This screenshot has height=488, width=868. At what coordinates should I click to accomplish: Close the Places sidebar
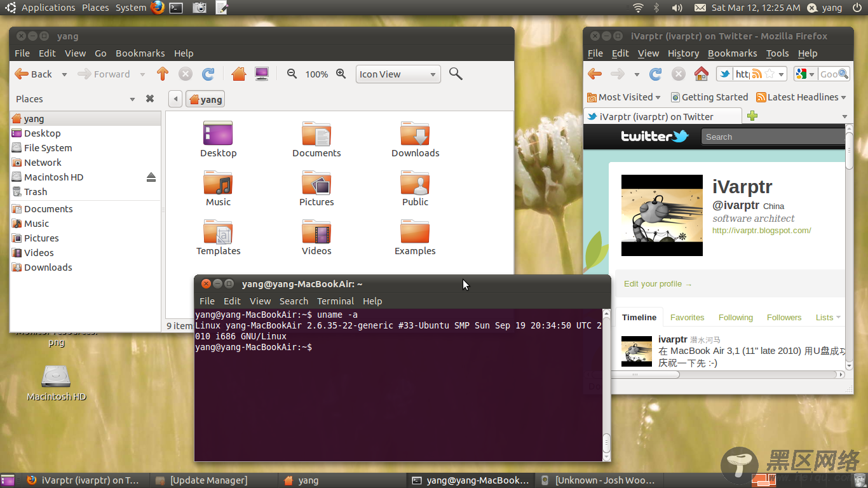150,98
